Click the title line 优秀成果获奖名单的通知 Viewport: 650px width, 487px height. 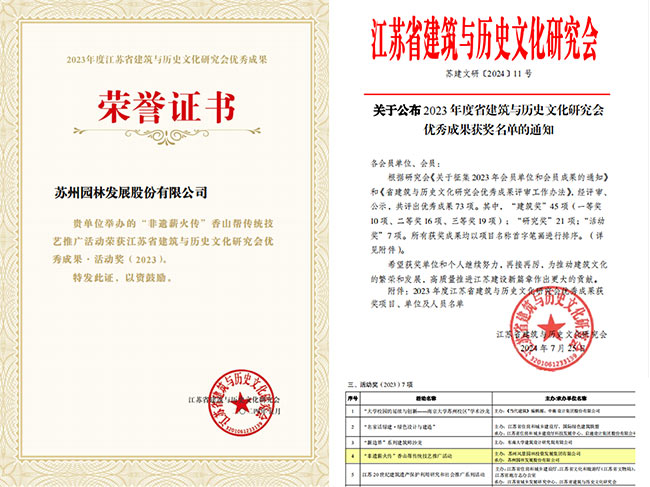click(488, 130)
